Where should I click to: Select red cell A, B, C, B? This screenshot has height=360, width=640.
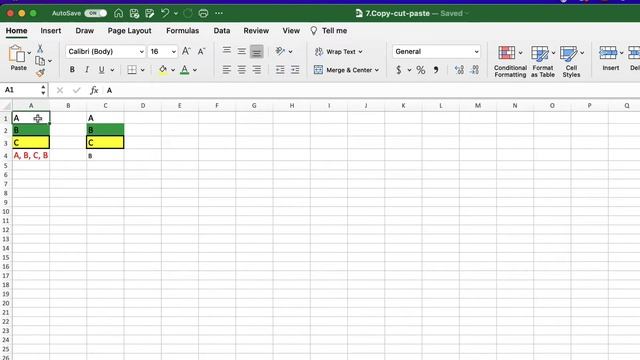[x=31, y=156]
